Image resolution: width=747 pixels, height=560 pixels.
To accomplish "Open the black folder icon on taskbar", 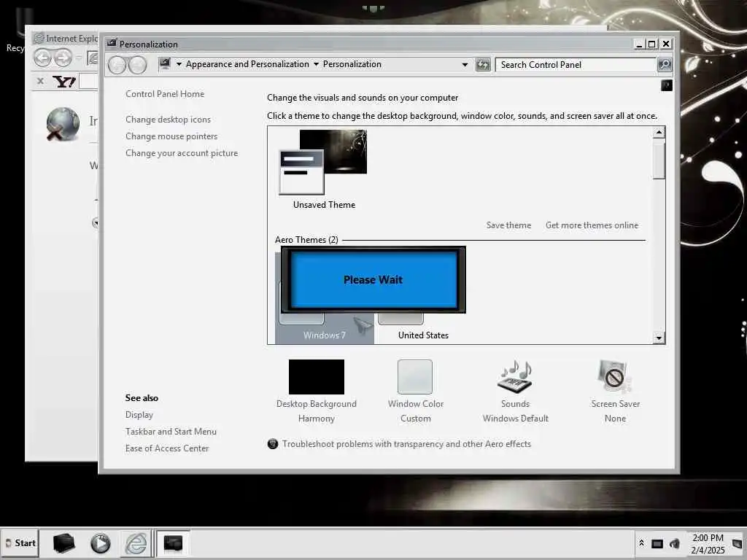I will pos(64,542).
